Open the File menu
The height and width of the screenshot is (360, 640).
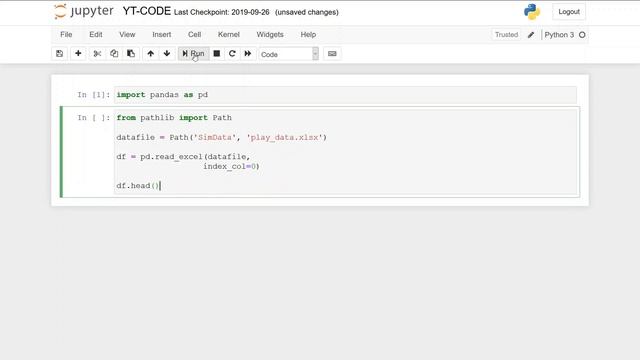coord(66,35)
